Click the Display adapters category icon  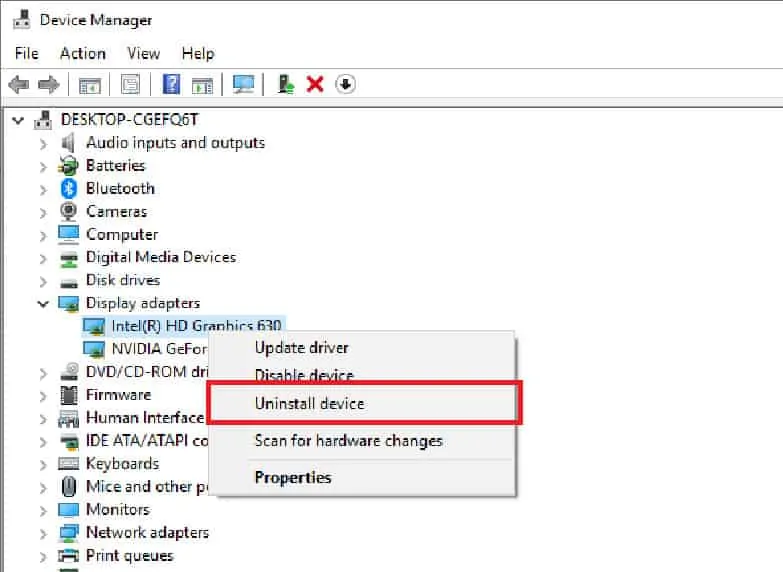point(68,303)
